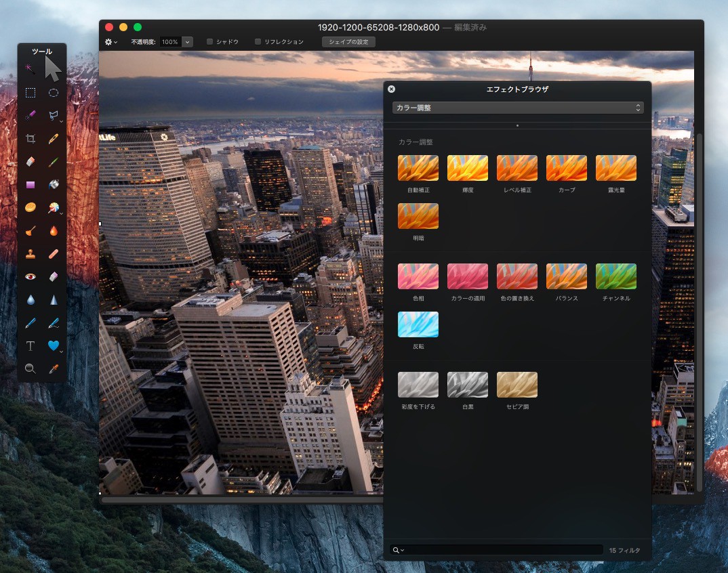Apply the 自動補正 effect
The width and height of the screenshot is (728, 573).
click(418, 167)
